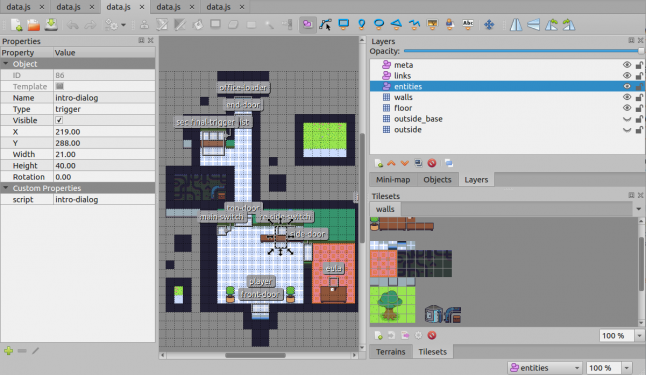646x375 pixels.
Task: Toggle the lock of walls layer
Action: [639, 97]
